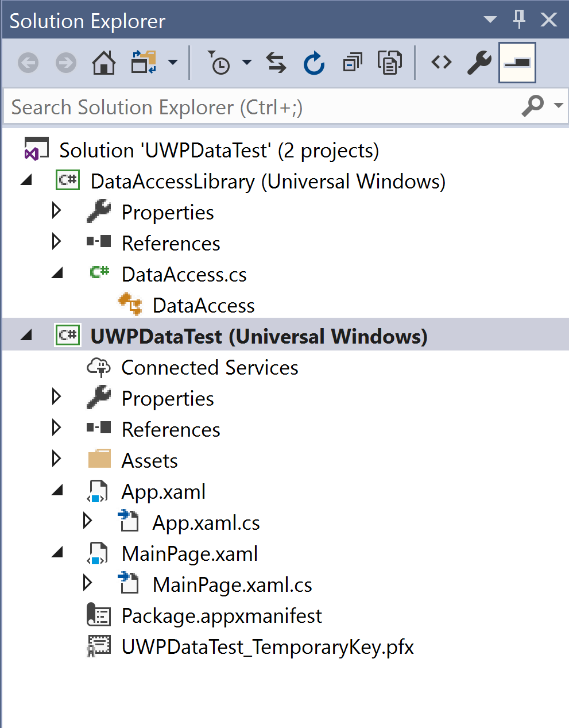Expand the Assets folder
Image resolution: width=569 pixels, height=728 pixels.
click(x=56, y=459)
